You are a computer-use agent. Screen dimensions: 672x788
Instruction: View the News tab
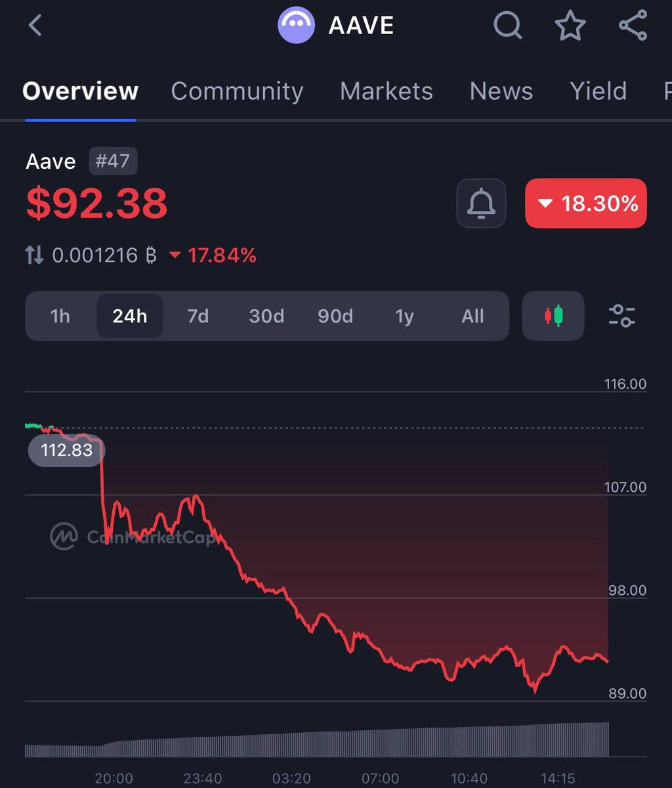pyautogui.click(x=501, y=91)
